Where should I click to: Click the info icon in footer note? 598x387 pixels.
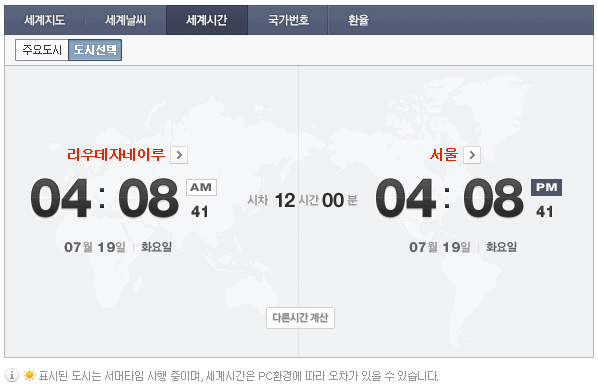(12, 375)
